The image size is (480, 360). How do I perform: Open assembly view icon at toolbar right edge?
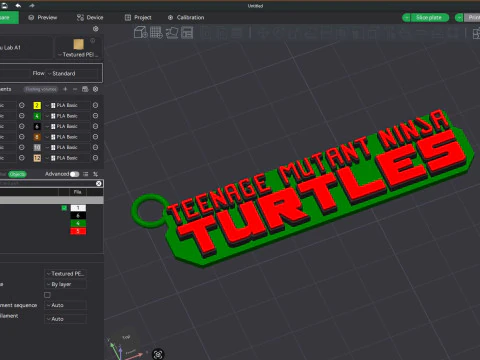[477, 33]
